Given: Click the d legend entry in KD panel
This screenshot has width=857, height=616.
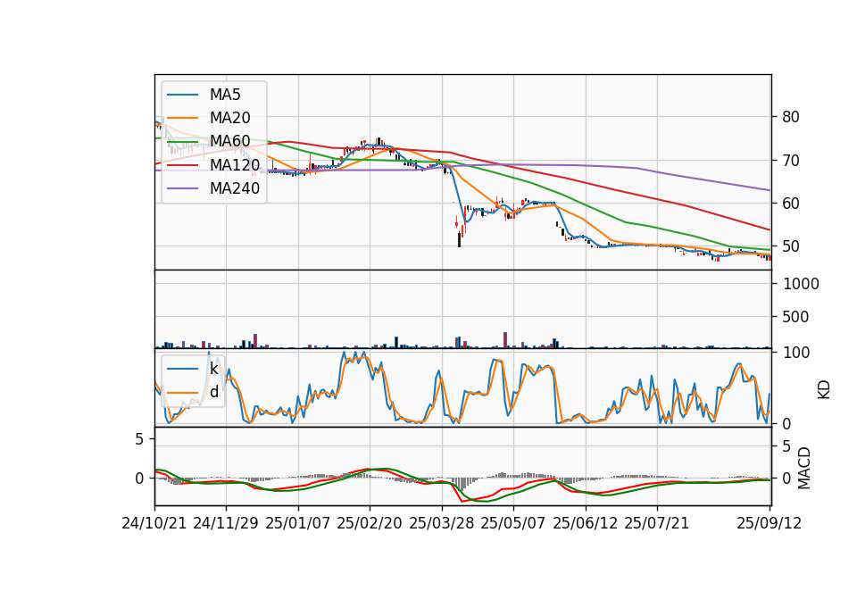Looking at the screenshot, I should [x=213, y=392].
